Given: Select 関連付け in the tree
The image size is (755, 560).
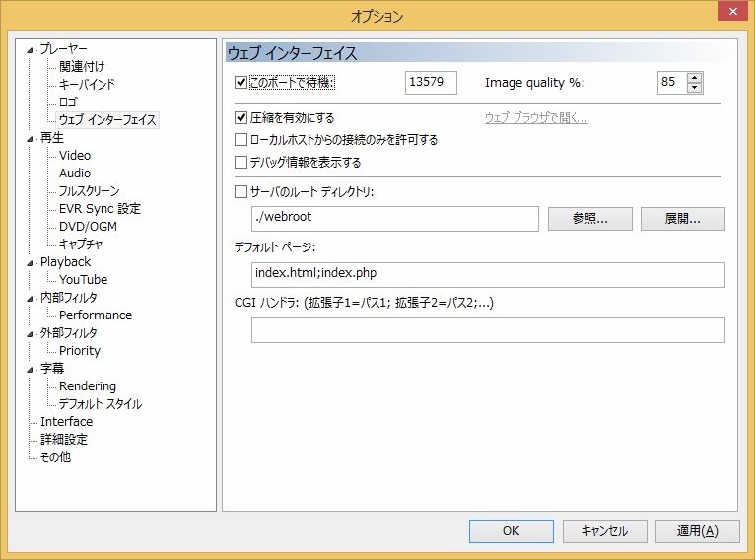Looking at the screenshot, I should (82, 66).
